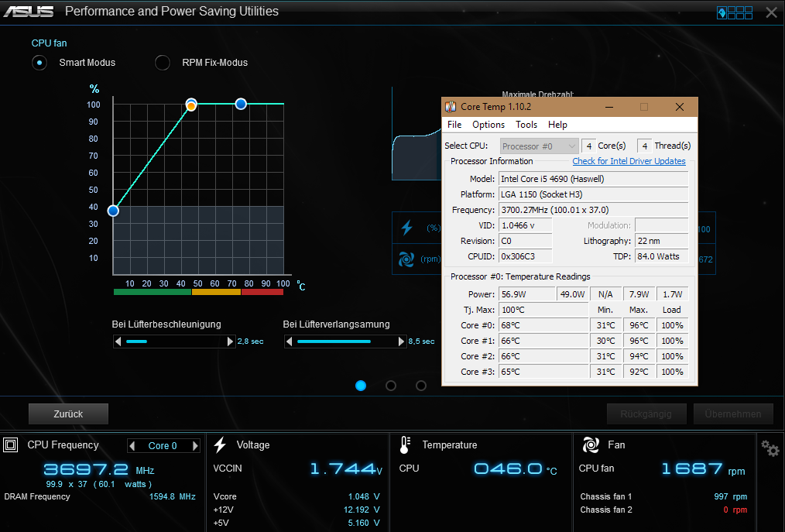
Task: Click the Übernehmen button
Action: coord(733,414)
